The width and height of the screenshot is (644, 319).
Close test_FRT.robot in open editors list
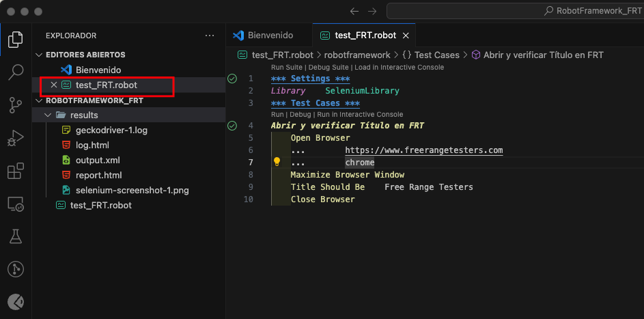point(54,85)
